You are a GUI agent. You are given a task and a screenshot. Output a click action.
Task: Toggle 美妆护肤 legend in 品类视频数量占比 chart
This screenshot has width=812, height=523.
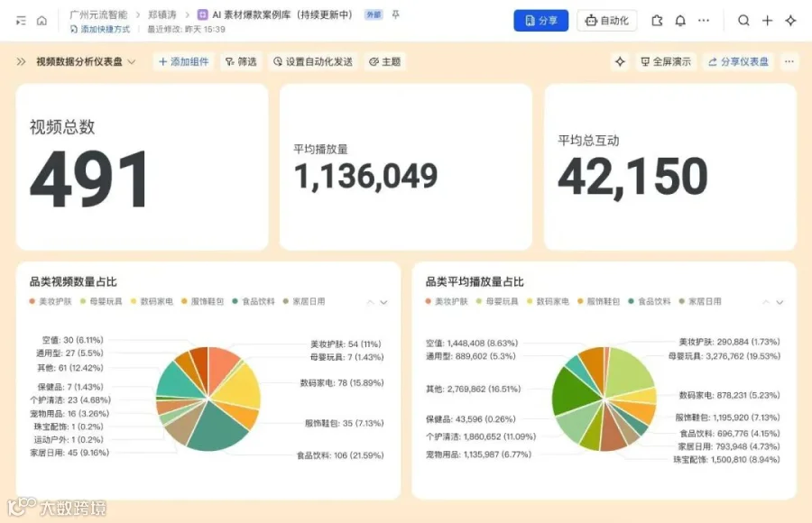tap(51, 301)
